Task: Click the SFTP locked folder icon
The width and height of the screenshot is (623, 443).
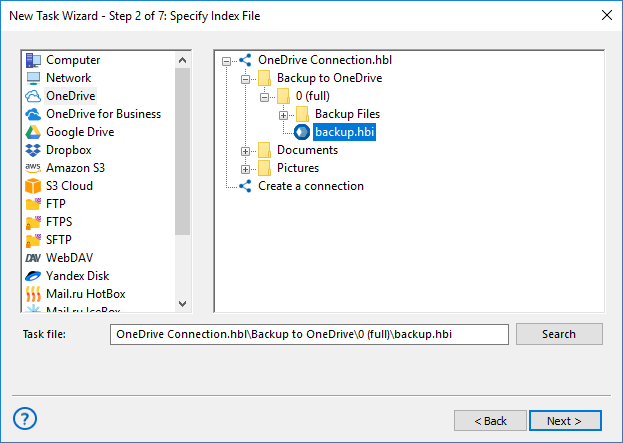Action: [33, 240]
